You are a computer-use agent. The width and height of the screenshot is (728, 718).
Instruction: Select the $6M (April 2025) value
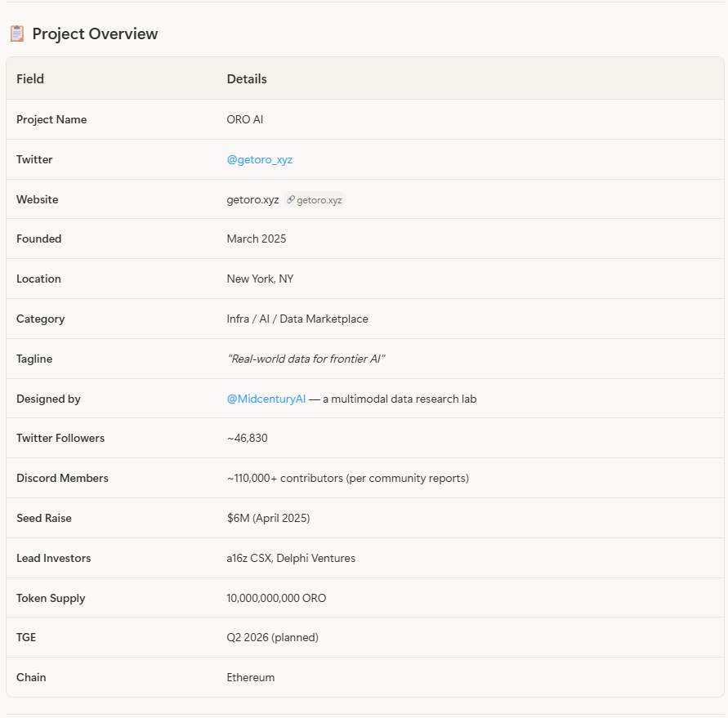268,518
